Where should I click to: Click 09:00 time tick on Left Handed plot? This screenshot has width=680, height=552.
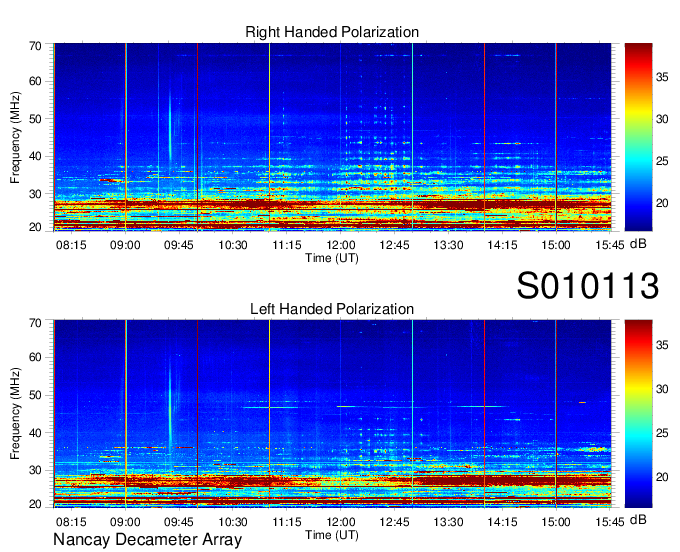point(125,522)
